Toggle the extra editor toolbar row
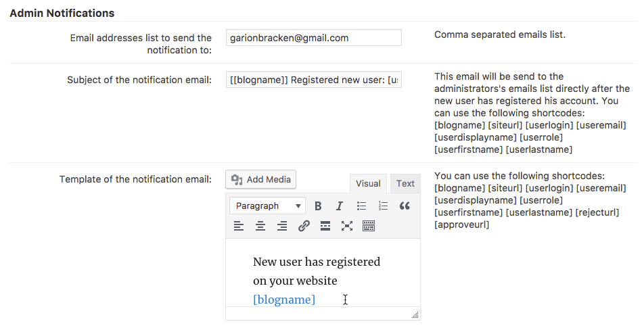 pyautogui.click(x=369, y=227)
